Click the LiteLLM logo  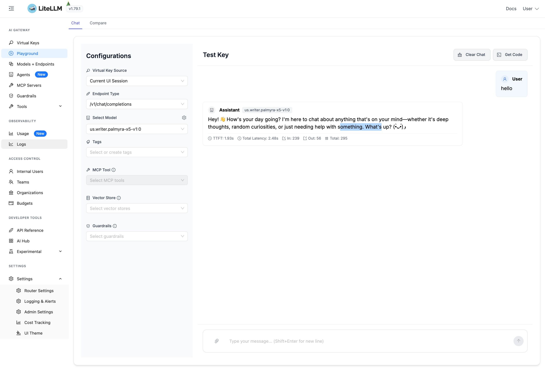point(45,9)
